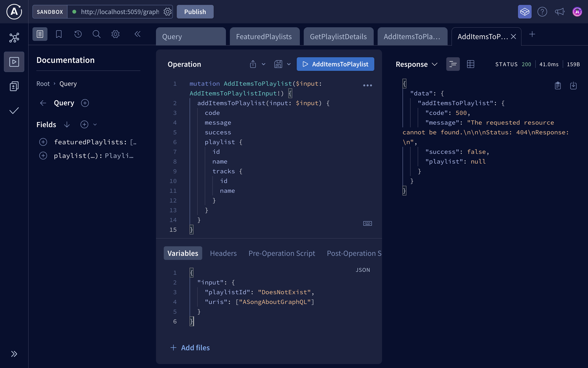This screenshot has width=588, height=368.
Task: Open the save operation dropdown arrow
Action: point(289,64)
